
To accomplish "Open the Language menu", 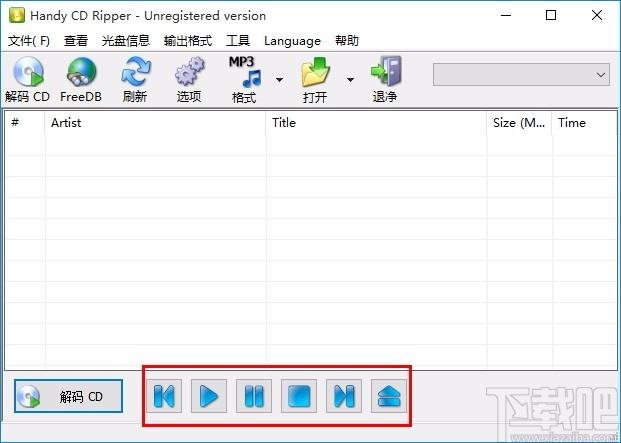I will click(x=292, y=40).
